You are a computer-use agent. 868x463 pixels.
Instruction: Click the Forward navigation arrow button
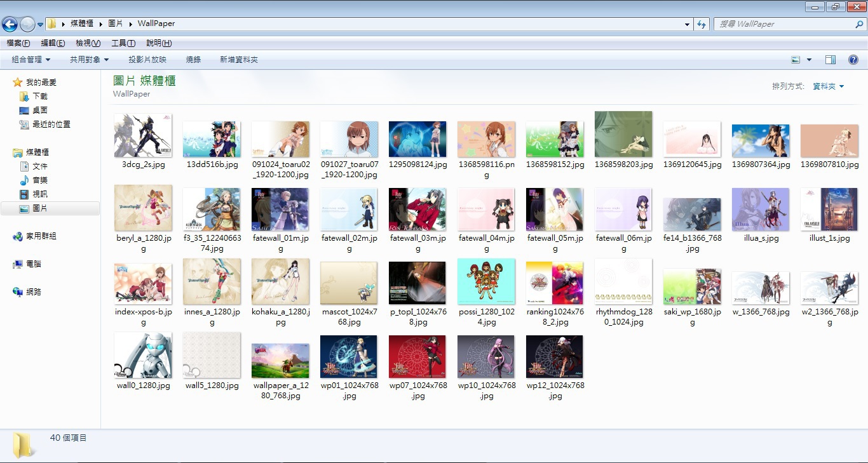(x=27, y=24)
